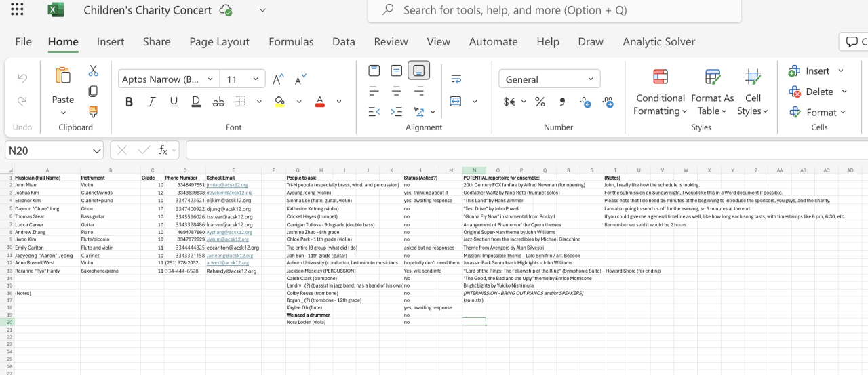Decrease indent in cell
Screen dimensions: 868x375
[x=374, y=112]
